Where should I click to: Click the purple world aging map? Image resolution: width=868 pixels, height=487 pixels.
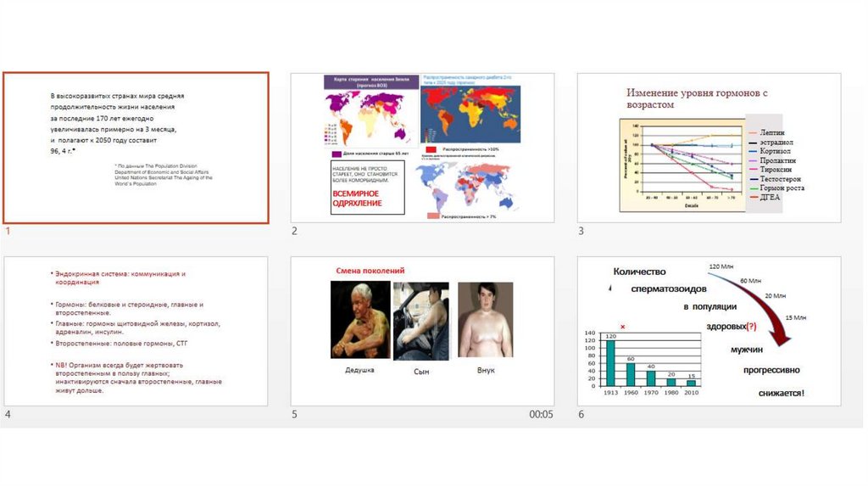[370, 117]
